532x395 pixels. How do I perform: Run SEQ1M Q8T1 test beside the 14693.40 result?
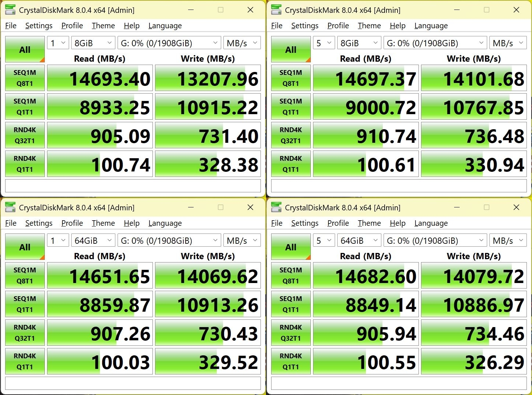point(25,78)
